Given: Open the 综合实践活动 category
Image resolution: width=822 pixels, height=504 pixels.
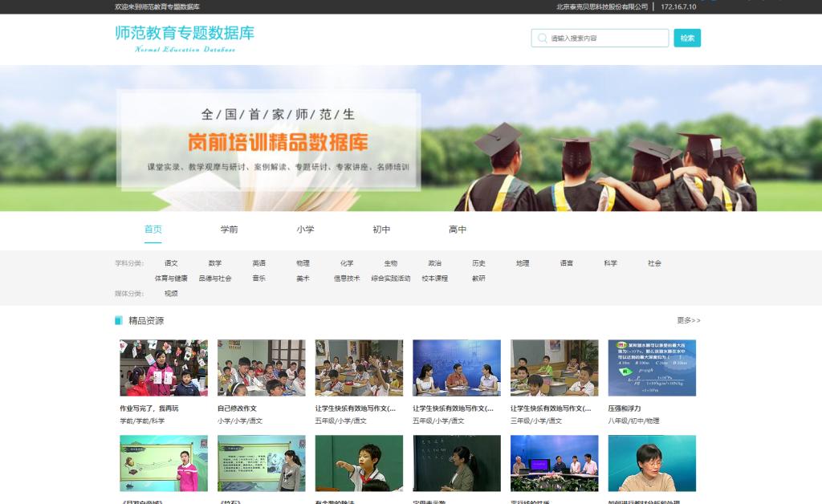Looking at the screenshot, I should [x=391, y=278].
